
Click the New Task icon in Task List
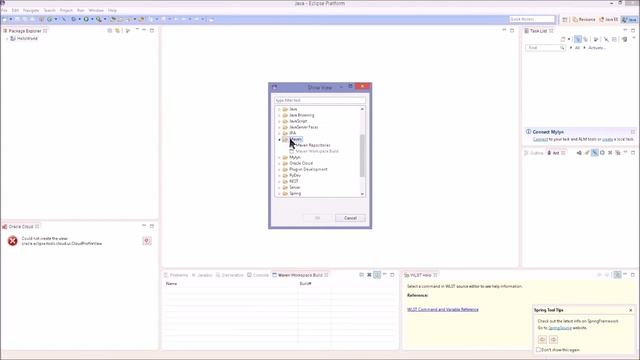point(563,39)
